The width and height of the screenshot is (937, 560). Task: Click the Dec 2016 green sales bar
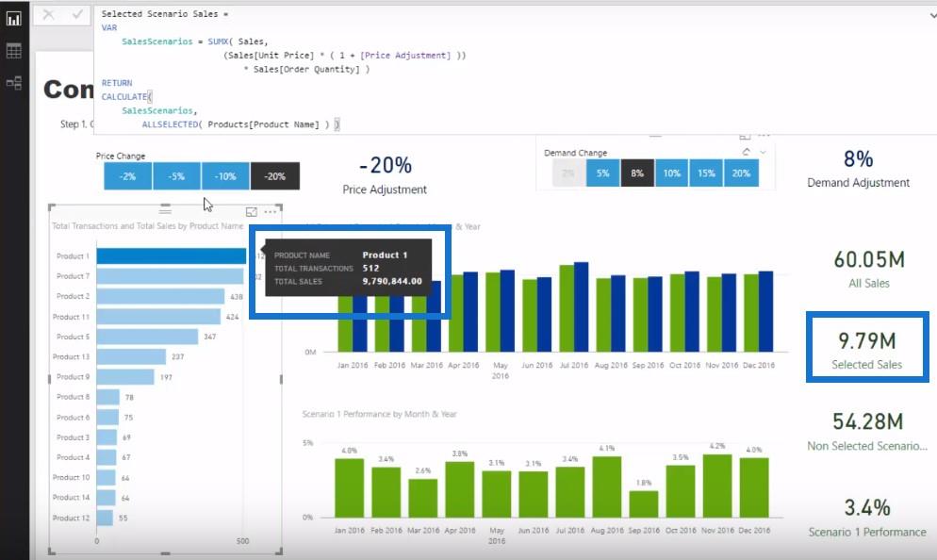(751, 313)
